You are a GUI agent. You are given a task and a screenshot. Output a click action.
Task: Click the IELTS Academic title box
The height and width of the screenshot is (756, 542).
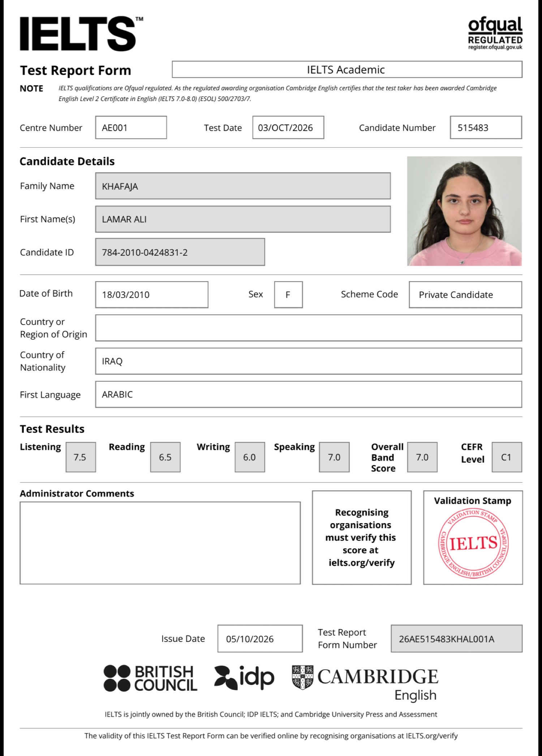tap(347, 69)
